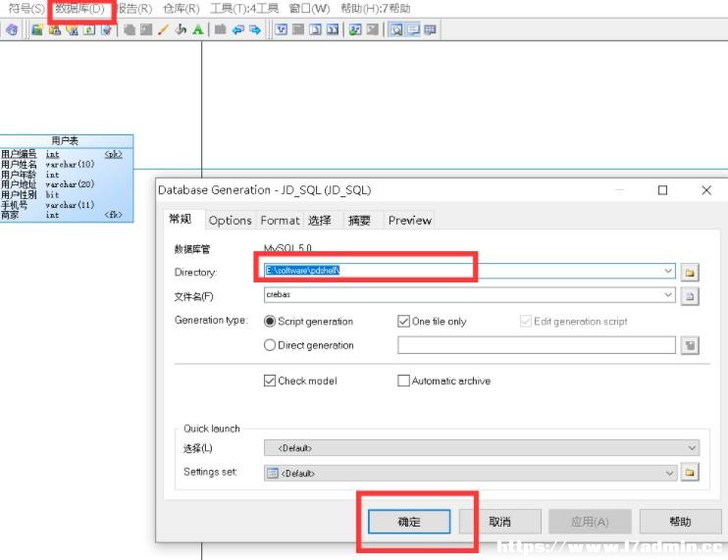Toggle One file only checkbox
Image resolution: width=728 pixels, height=560 pixels.
pyautogui.click(x=403, y=321)
